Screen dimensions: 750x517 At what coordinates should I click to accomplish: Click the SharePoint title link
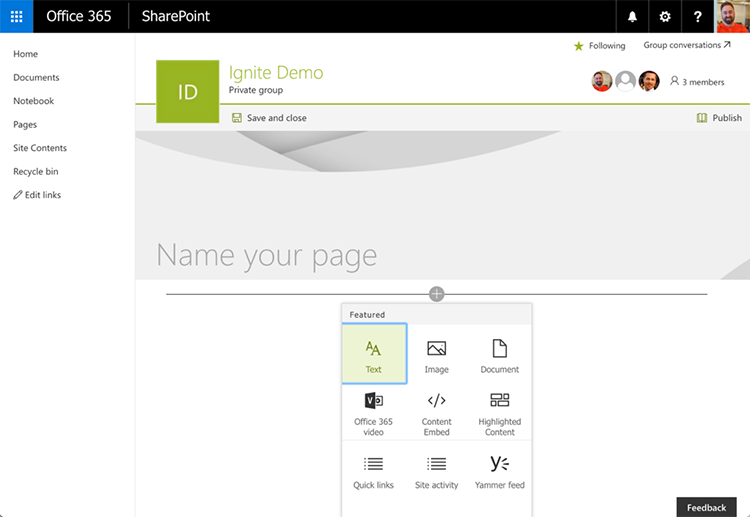pos(176,16)
